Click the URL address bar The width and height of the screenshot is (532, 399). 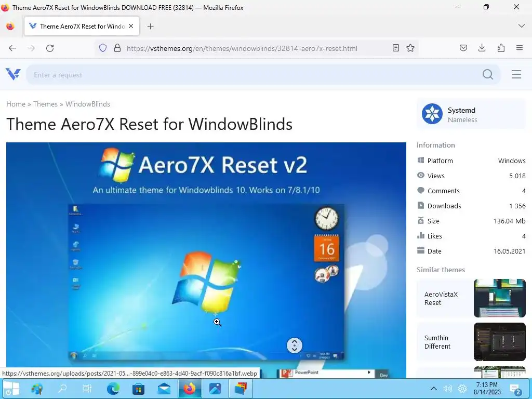(258, 48)
